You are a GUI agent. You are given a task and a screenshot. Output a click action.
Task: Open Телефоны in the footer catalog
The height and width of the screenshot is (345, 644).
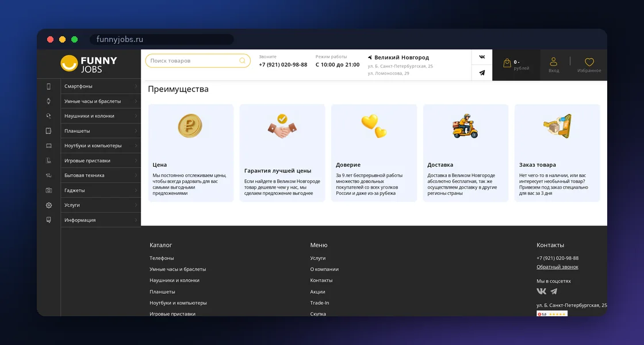[x=162, y=258]
